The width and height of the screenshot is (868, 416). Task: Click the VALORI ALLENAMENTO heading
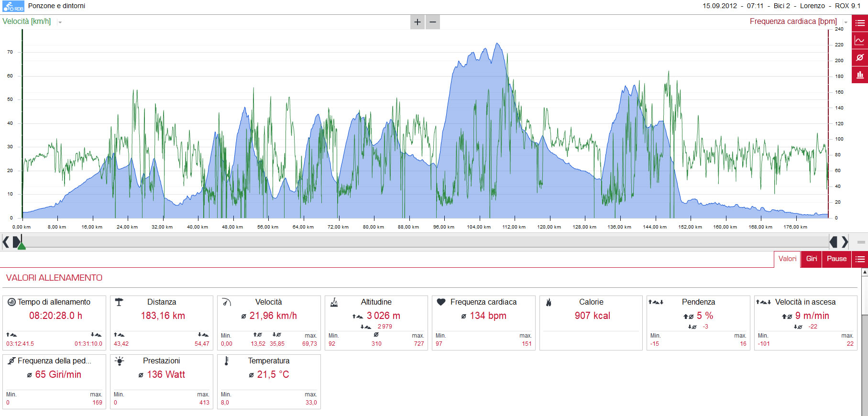(x=54, y=278)
